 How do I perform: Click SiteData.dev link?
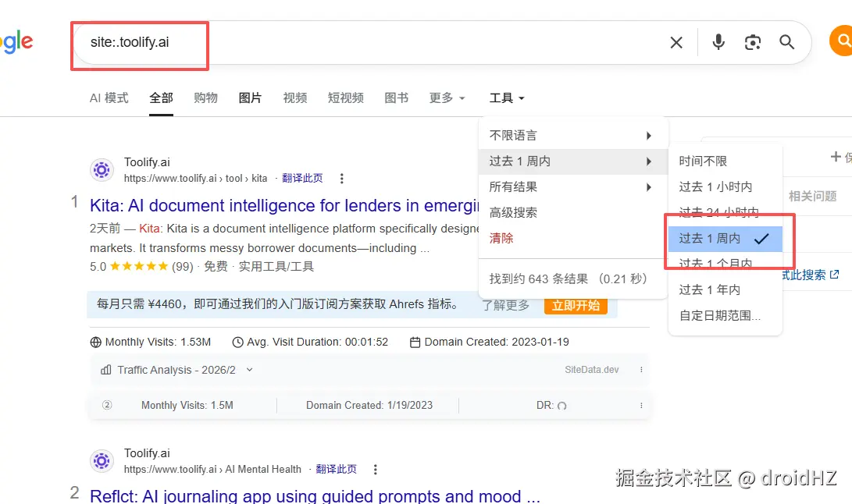(x=591, y=370)
